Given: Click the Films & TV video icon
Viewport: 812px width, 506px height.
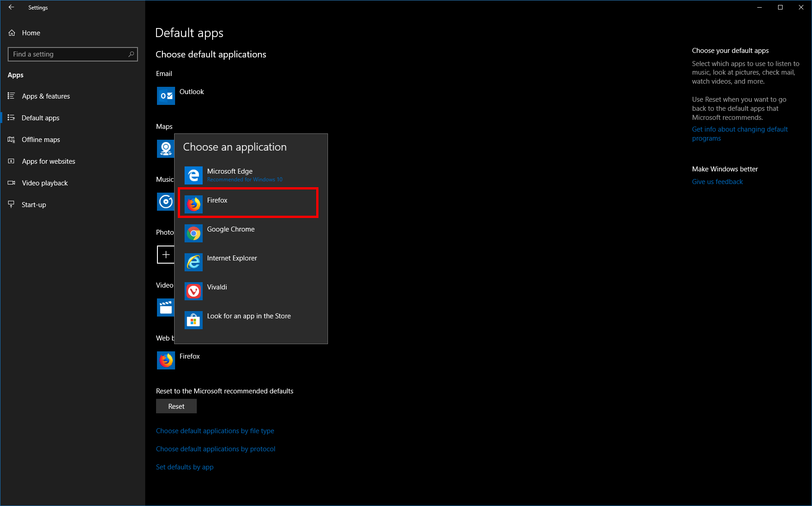Looking at the screenshot, I should pos(166,307).
